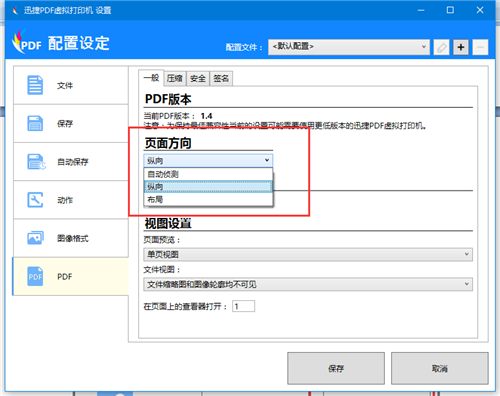Click the edit profile pencil icon
Viewport: 500px width, 396px height.
pos(441,47)
